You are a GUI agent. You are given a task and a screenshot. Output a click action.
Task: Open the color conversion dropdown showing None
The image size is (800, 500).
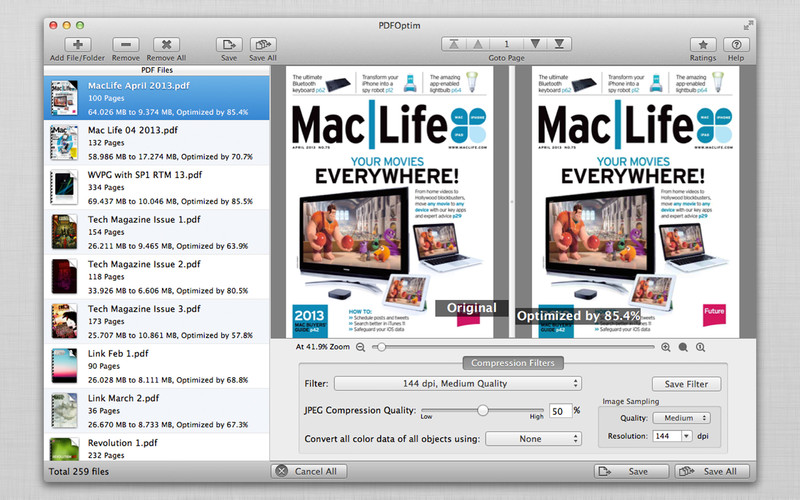click(x=533, y=439)
